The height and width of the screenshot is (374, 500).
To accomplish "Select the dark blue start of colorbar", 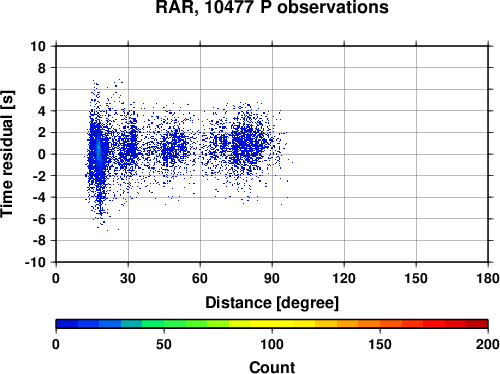I will coord(67,324).
